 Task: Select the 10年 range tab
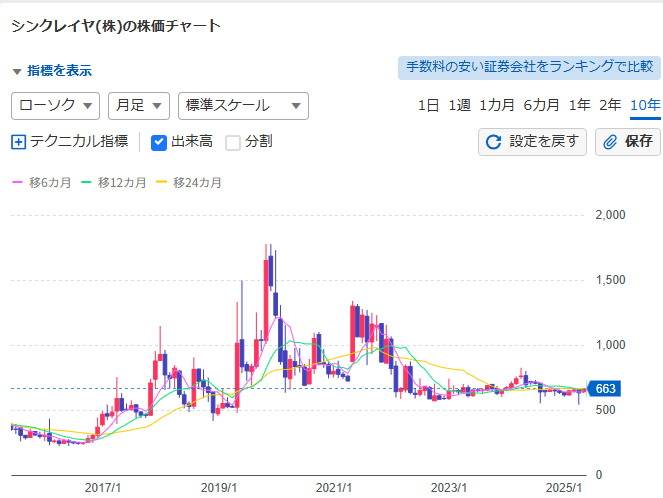click(x=645, y=105)
